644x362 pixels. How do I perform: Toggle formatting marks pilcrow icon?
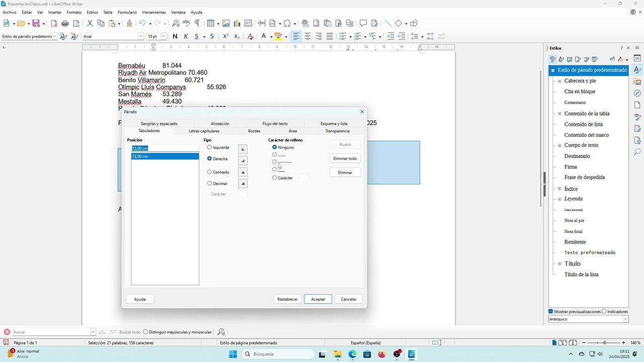click(197, 23)
